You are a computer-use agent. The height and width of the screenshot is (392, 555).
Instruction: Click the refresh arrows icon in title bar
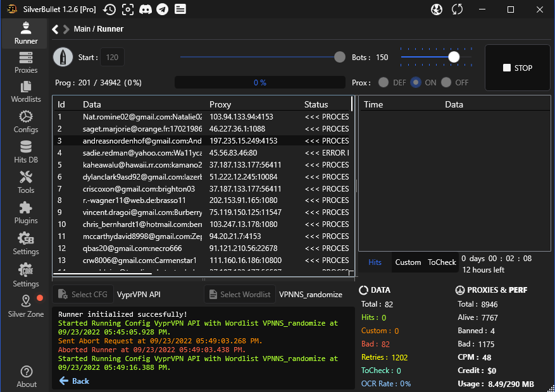(x=457, y=9)
